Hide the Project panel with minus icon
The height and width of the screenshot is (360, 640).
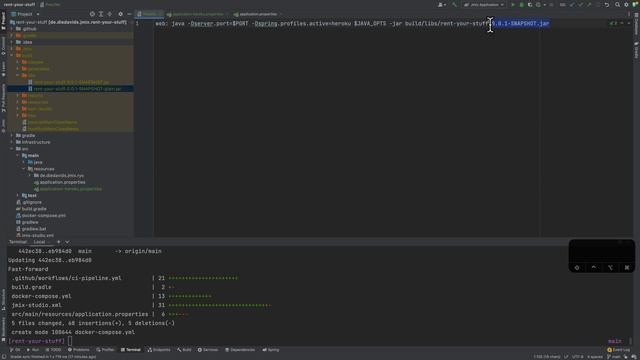129,14
